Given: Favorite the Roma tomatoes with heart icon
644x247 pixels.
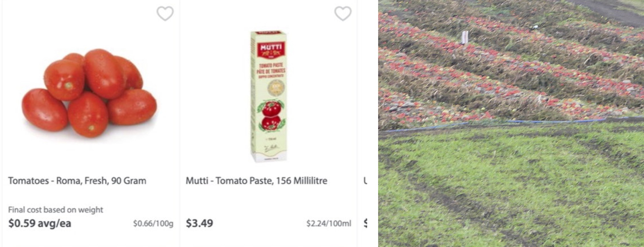Looking at the screenshot, I should [x=165, y=14].
